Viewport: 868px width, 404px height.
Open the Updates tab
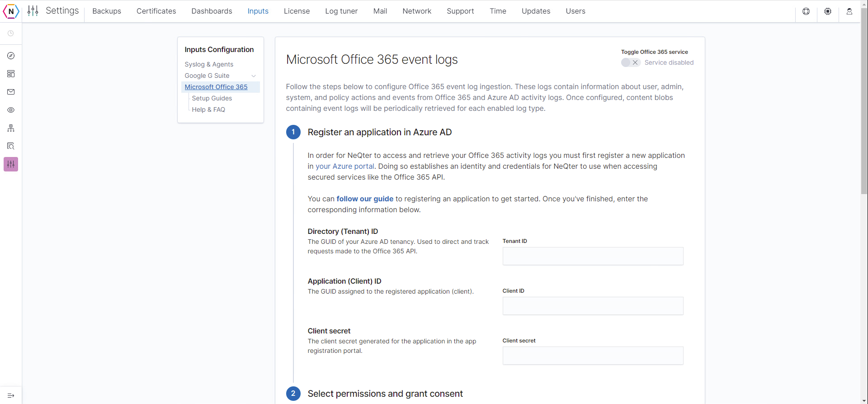point(536,11)
